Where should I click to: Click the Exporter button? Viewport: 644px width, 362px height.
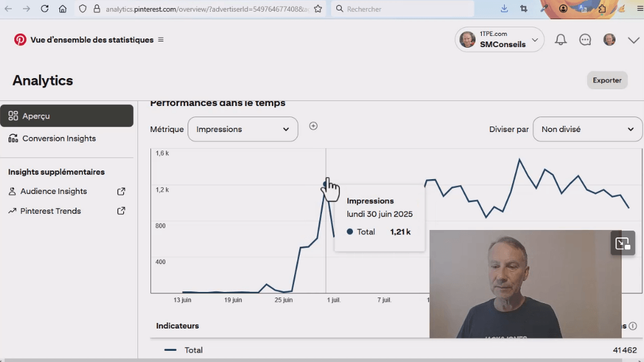click(607, 80)
